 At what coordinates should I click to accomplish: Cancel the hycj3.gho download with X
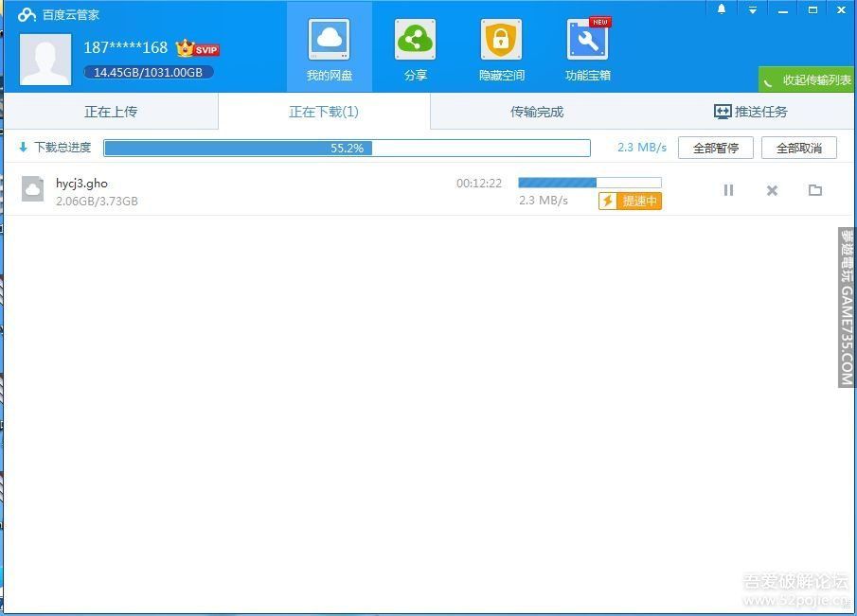click(772, 190)
